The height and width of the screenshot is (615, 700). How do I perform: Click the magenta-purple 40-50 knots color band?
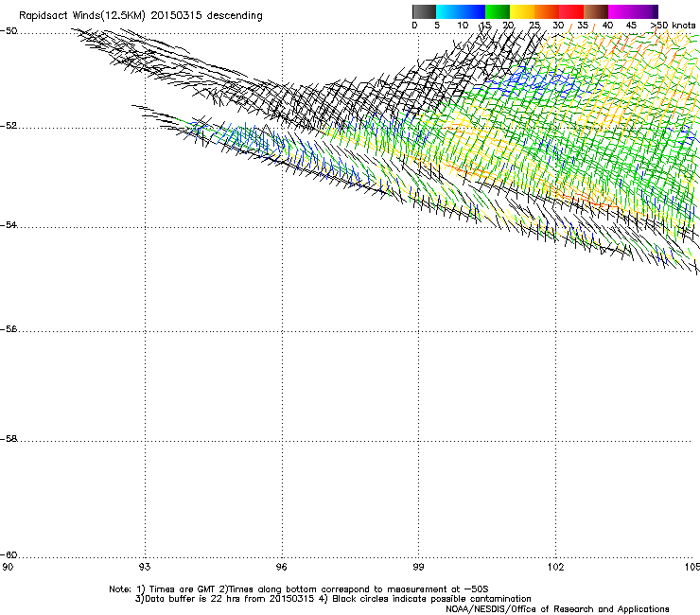[633, 11]
